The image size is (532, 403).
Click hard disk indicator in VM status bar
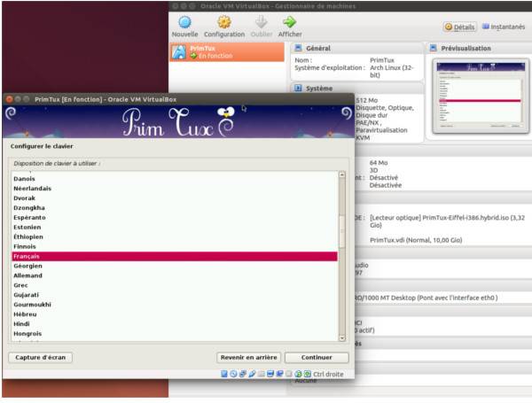point(224,374)
